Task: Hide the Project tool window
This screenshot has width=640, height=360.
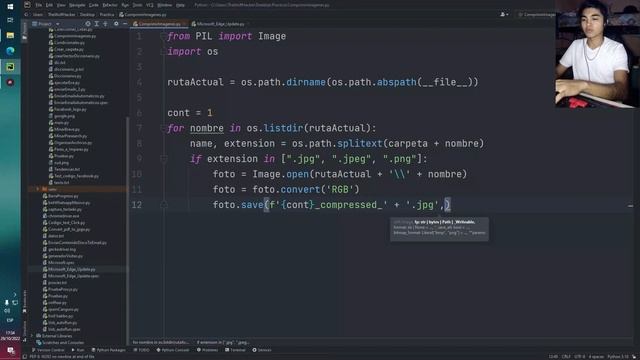Action: tap(125, 24)
